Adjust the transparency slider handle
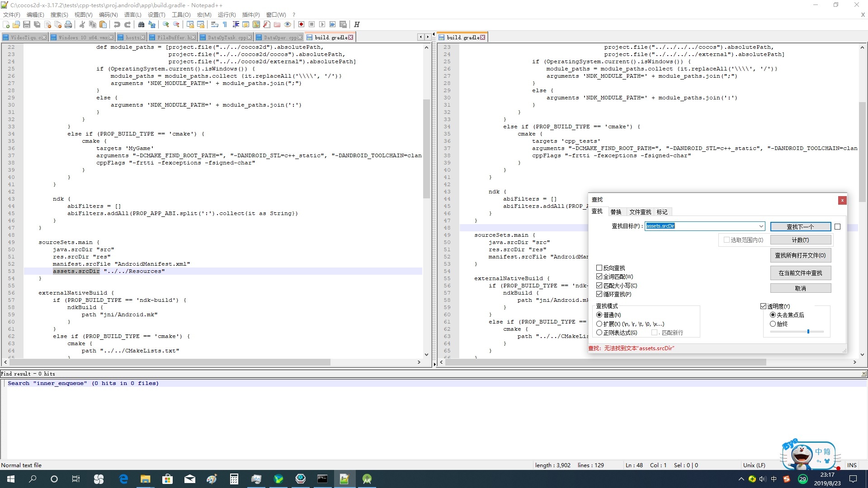The width and height of the screenshot is (868, 488). [x=808, y=332]
